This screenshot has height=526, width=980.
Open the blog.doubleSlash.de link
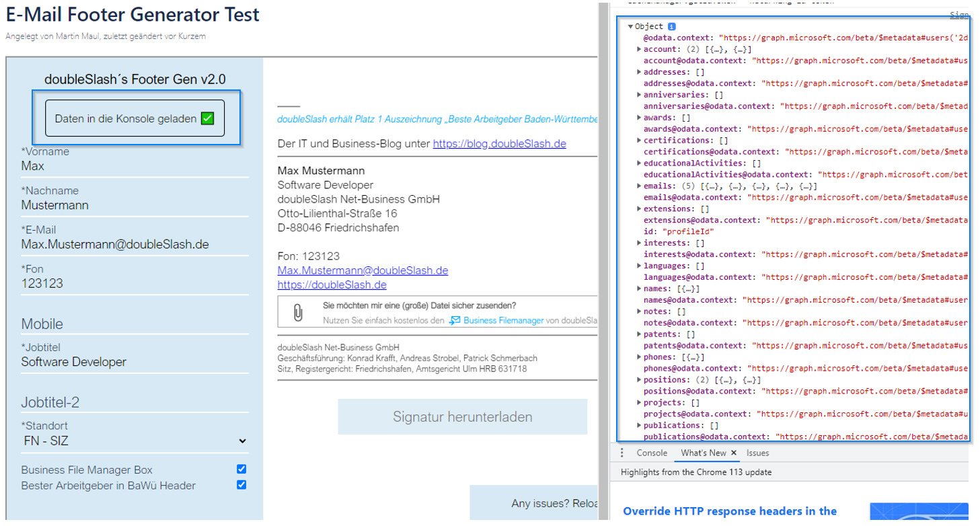pyautogui.click(x=499, y=143)
